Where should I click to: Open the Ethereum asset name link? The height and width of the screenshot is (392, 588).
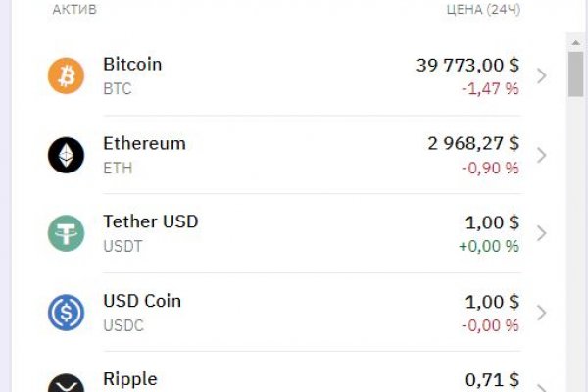(x=144, y=143)
